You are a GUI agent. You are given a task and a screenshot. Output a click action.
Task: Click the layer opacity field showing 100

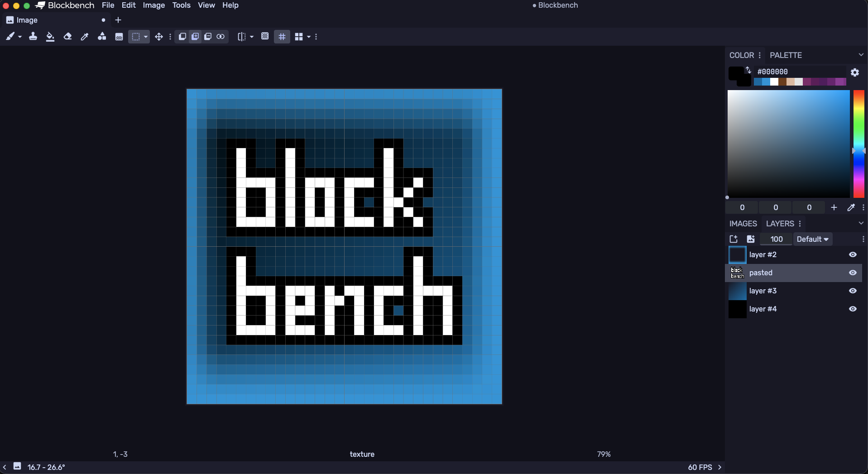coord(776,239)
